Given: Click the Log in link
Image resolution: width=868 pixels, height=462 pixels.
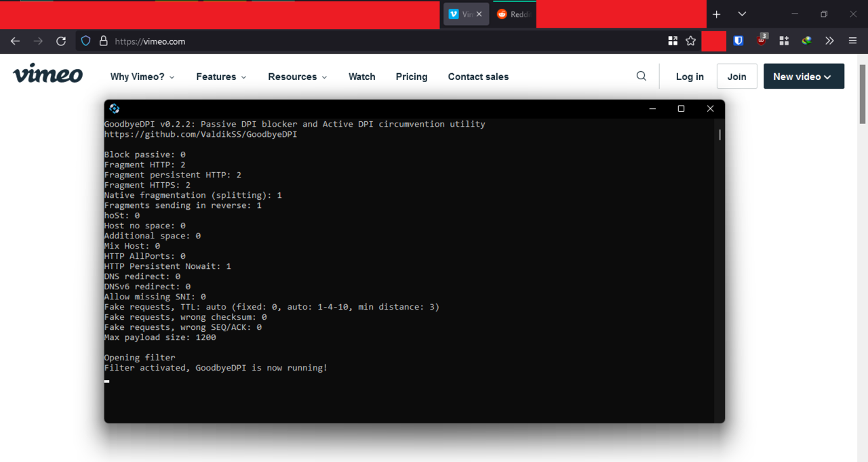Looking at the screenshot, I should point(690,77).
